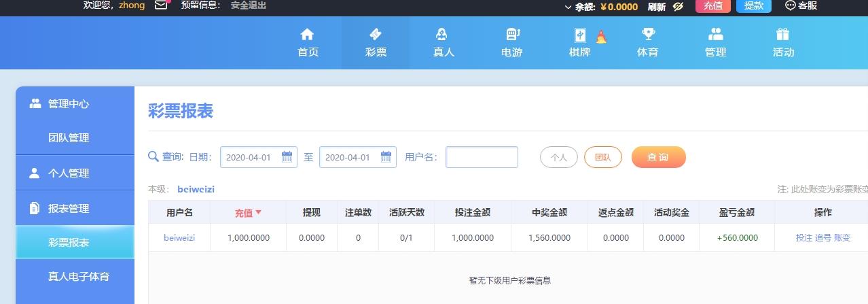Screen dimensions: 868x304
Task: Click 投注 action for beiweizi
Action: pos(804,237)
